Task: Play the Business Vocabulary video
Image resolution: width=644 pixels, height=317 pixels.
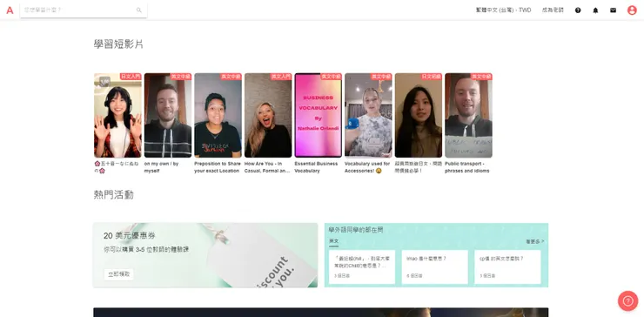Action: click(318, 116)
